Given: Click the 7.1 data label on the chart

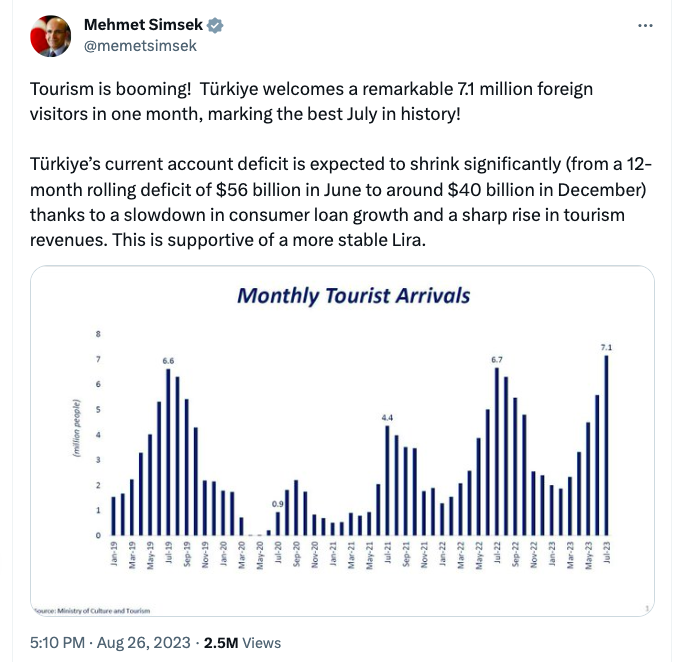Looking at the screenshot, I should (606, 347).
